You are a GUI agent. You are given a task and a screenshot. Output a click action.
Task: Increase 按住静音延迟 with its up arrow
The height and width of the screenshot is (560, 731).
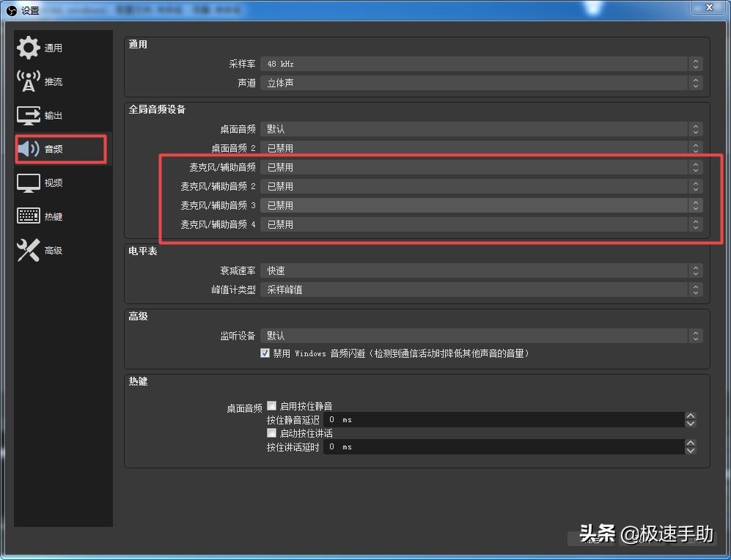tap(690, 414)
